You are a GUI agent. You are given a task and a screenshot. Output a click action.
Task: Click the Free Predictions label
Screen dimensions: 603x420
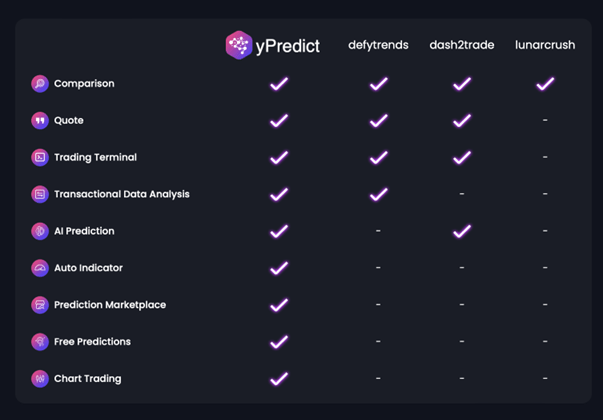(x=92, y=342)
